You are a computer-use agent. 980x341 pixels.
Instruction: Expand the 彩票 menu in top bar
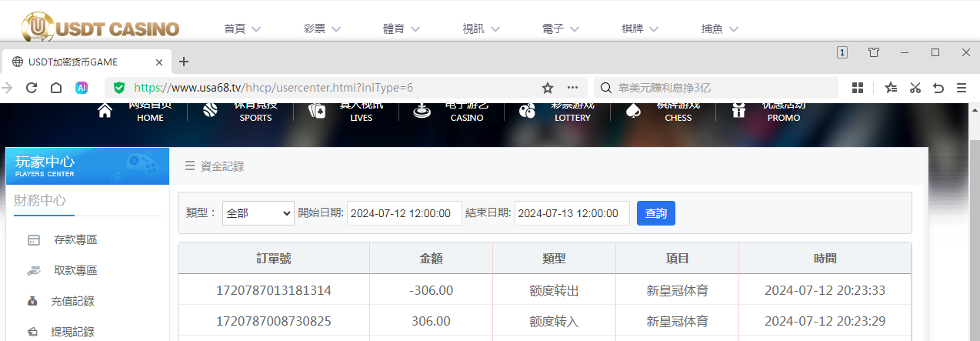pos(321,28)
